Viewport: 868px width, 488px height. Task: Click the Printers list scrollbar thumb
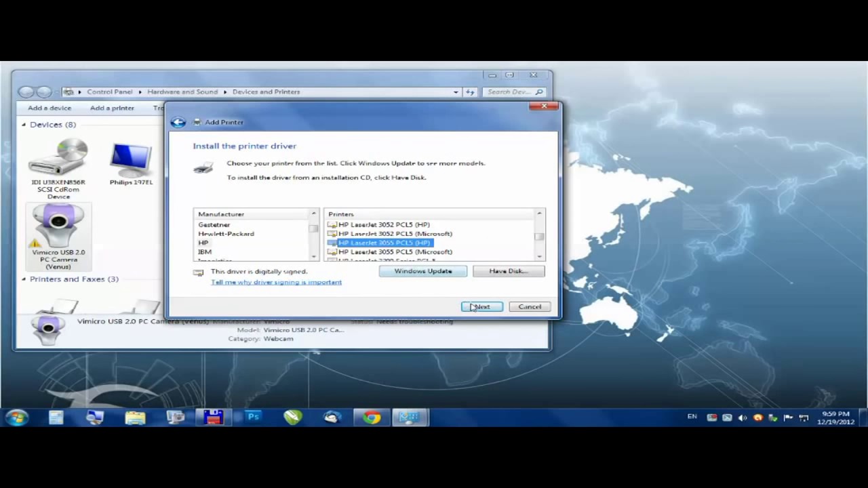[x=539, y=237]
